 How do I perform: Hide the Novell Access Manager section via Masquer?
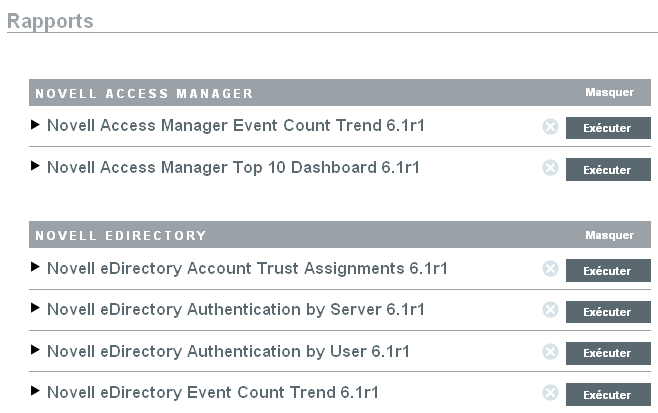coord(609,92)
